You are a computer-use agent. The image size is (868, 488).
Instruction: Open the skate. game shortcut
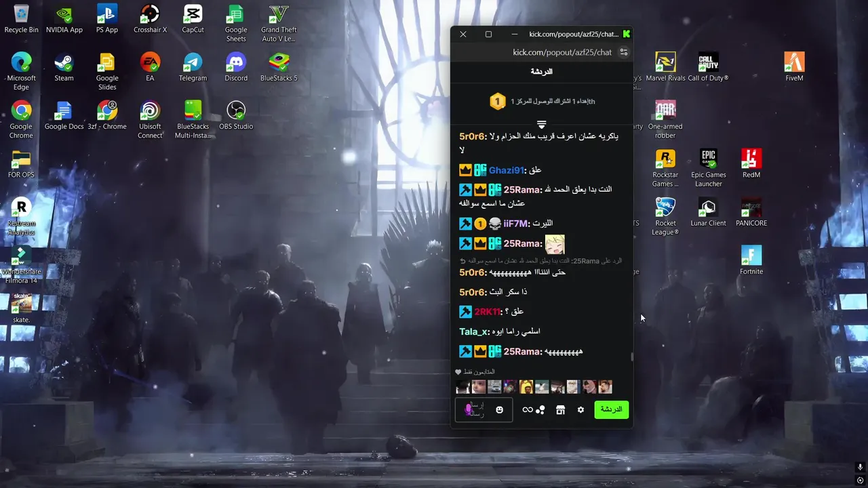pyautogui.click(x=21, y=309)
